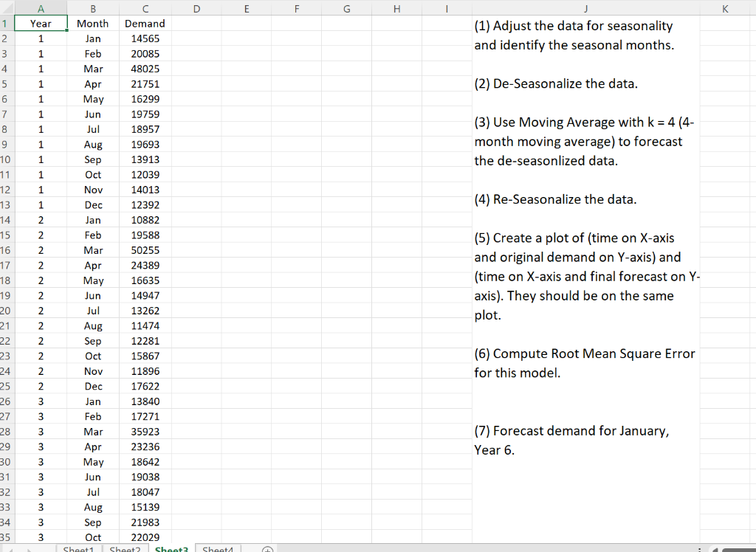Select the active Sheet3 tab

tap(171, 549)
